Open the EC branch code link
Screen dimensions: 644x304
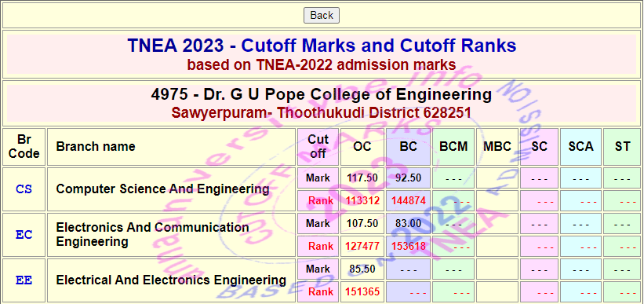point(24,235)
